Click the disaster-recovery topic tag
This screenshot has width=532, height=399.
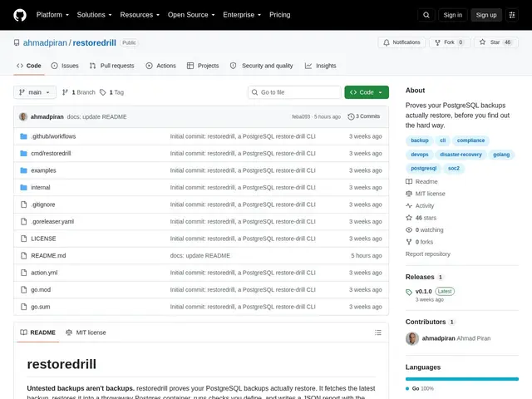461,155
